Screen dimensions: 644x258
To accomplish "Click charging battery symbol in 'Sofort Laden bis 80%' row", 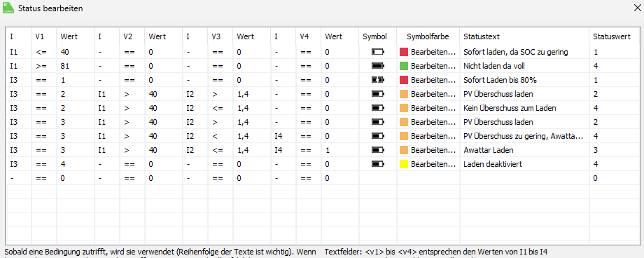I will (x=378, y=80).
